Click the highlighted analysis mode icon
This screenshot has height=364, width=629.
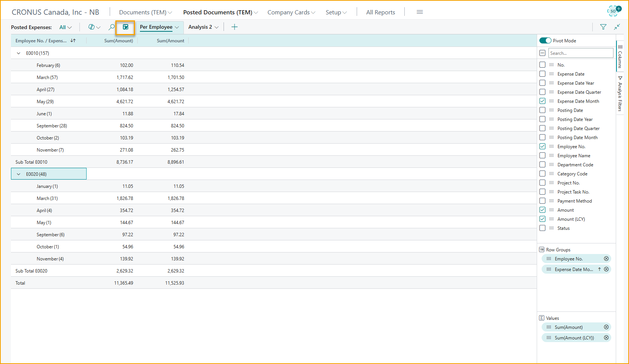(x=126, y=27)
